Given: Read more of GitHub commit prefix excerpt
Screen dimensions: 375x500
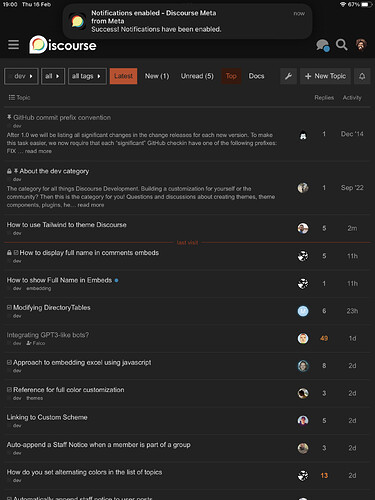Looking at the screenshot, I should (38, 151).
